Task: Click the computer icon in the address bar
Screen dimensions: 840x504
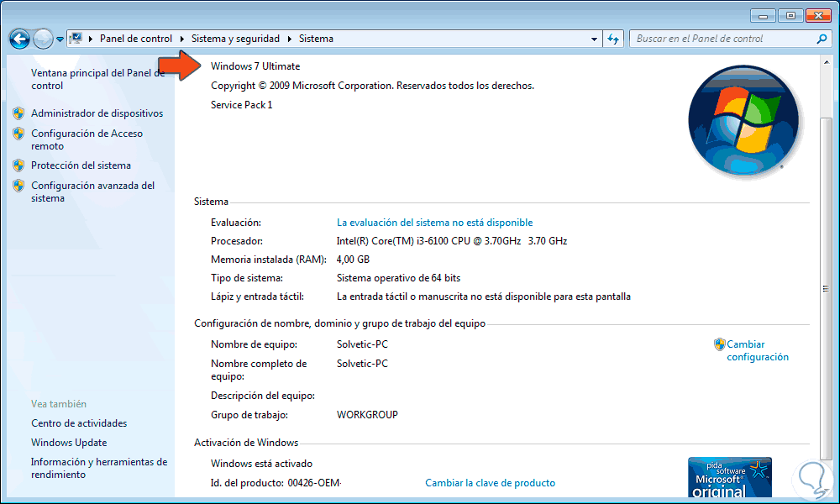Action: (x=76, y=39)
